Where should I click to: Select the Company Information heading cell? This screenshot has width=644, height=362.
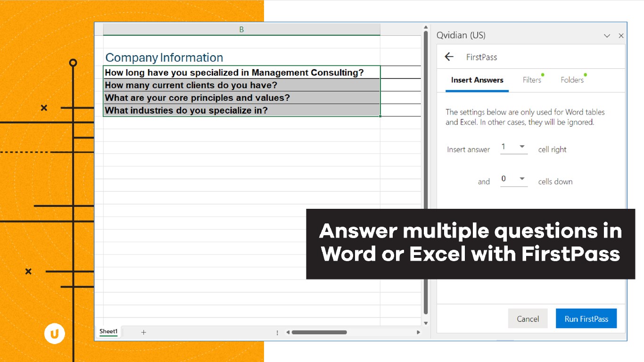click(x=241, y=58)
